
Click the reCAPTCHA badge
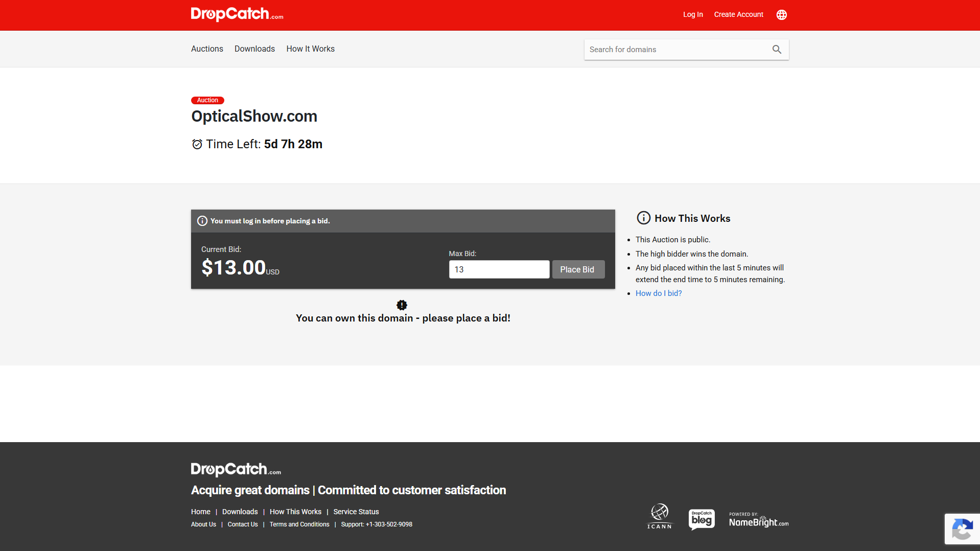tap(962, 529)
